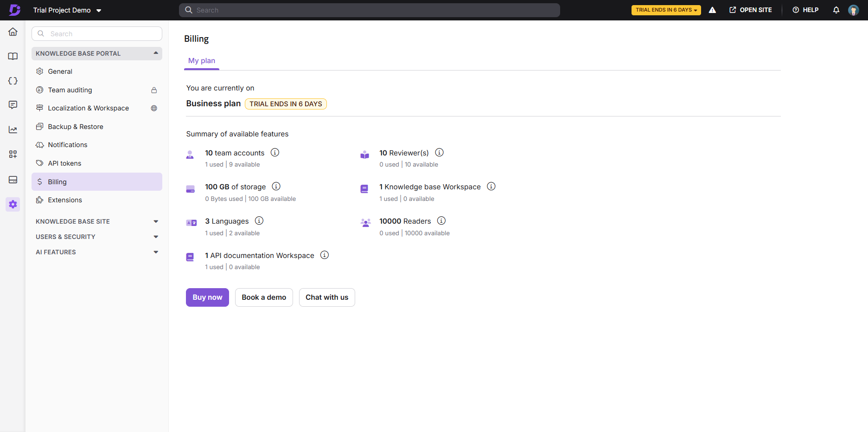Open the Trial Ends in 6 Days dropdown
The height and width of the screenshot is (432, 868).
666,10
